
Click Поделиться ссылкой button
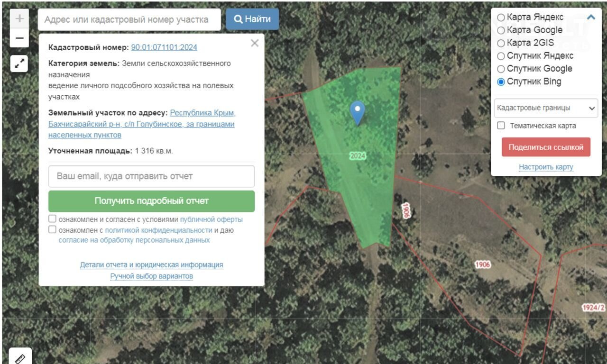coord(546,147)
